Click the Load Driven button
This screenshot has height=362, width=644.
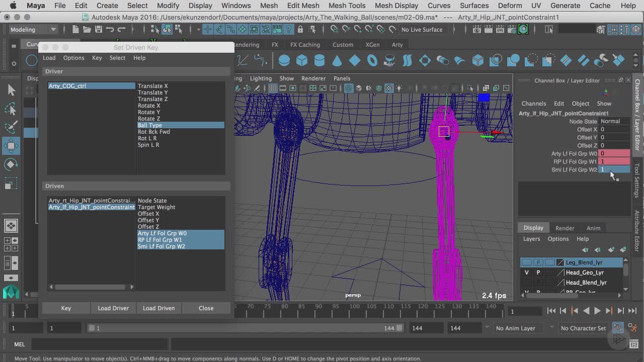pyautogui.click(x=158, y=308)
